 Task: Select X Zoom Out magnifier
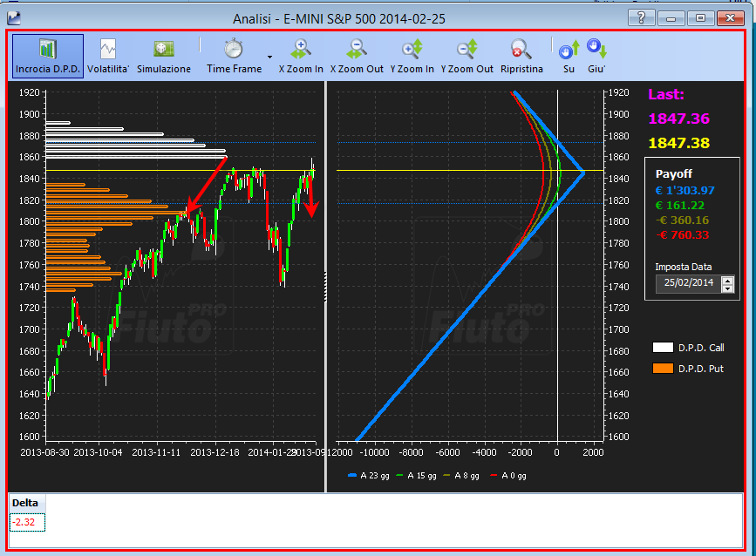coord(357,56)
